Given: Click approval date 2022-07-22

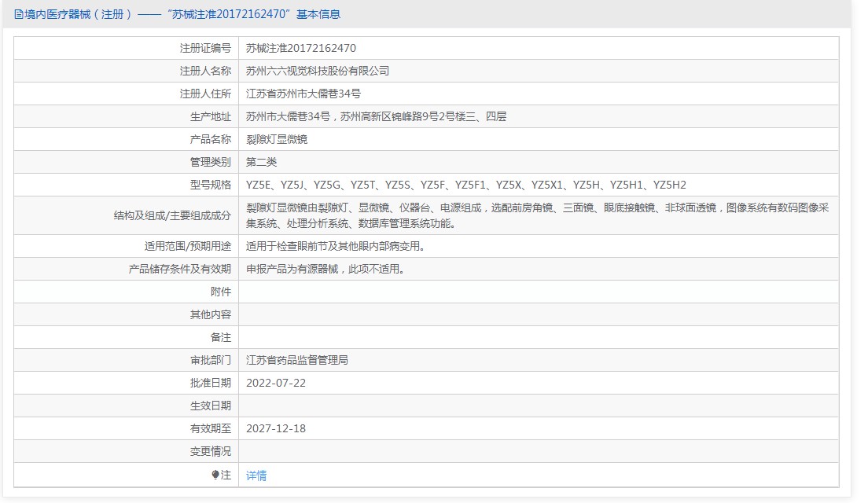Looking at the screenshot, I should tap(276, 383).
